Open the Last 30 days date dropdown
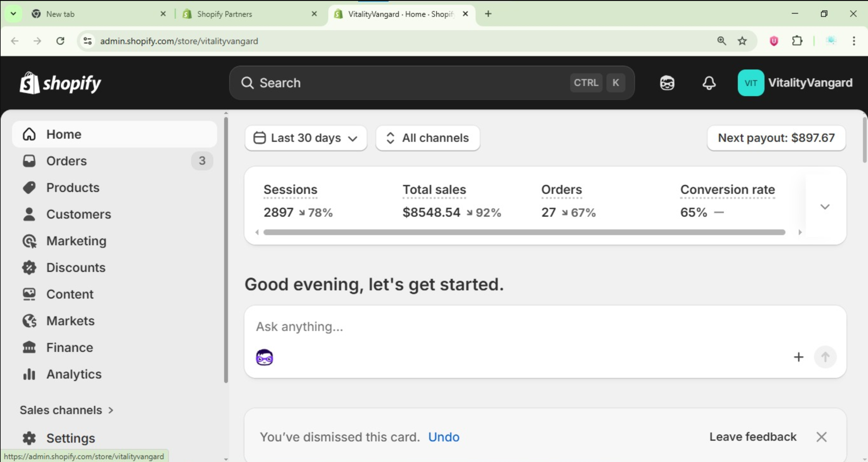Viewport: 868px width, 462px height. tap(306, 138)
